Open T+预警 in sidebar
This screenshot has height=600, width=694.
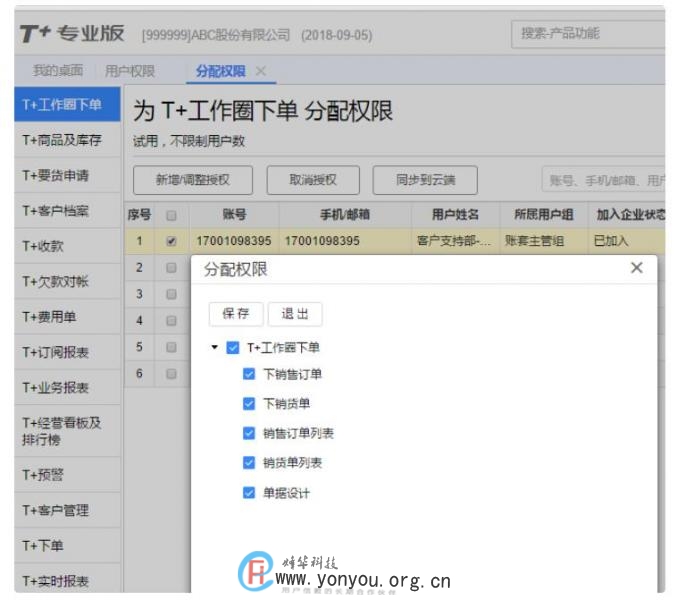click(x=67, y=475)
